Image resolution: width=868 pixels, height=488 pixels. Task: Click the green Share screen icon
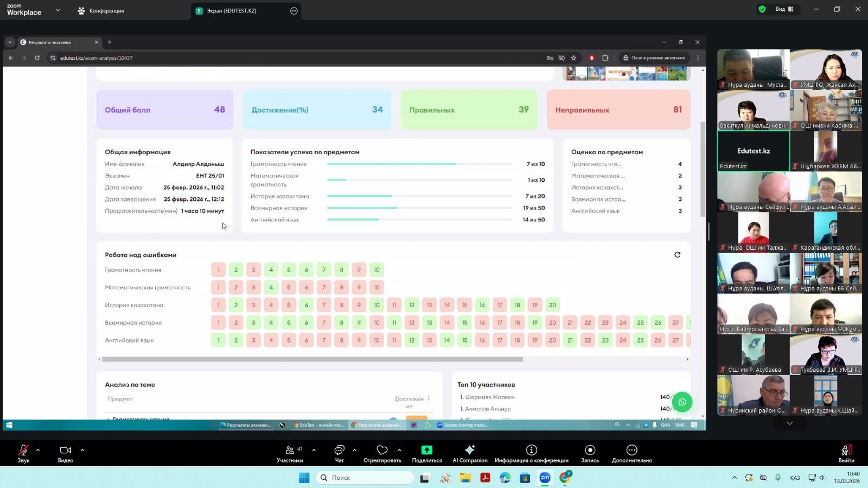pos(426,450)
